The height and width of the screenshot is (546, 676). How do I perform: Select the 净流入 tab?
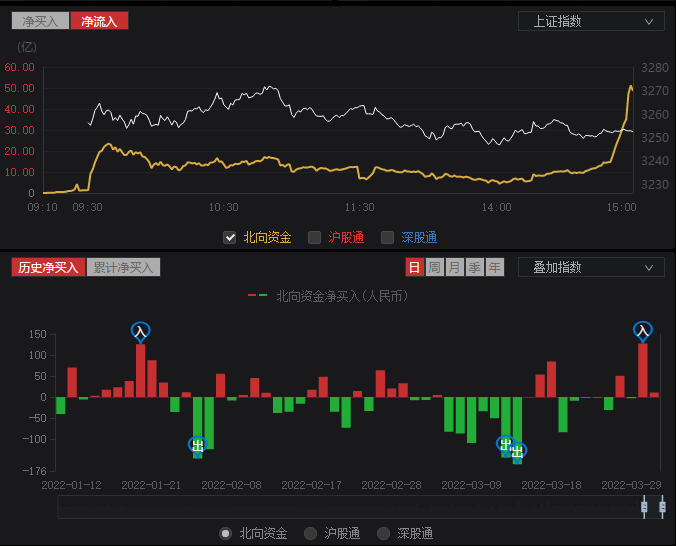tap(99, 21)
